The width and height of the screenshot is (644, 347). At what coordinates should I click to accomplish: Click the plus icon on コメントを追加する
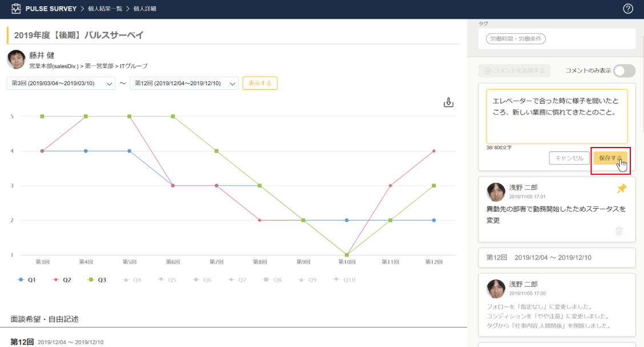click(488, 71)
